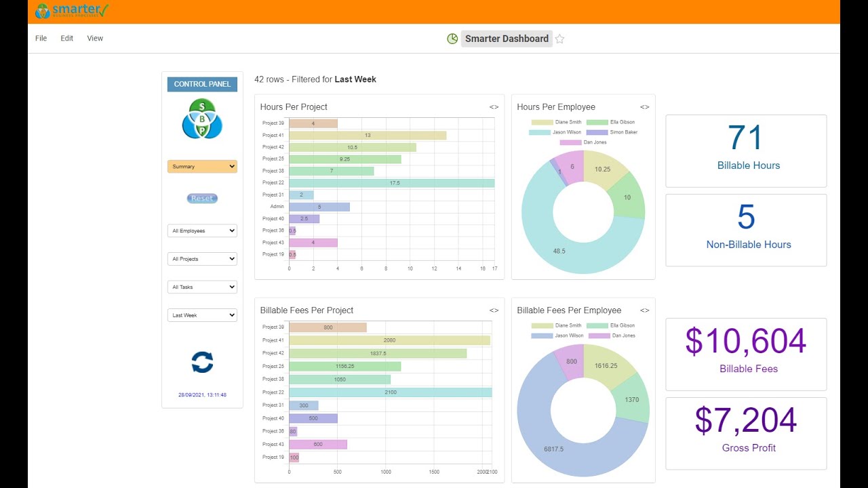
Task: Click the 1616.25 fees donut slice
Action: point(606,366)
